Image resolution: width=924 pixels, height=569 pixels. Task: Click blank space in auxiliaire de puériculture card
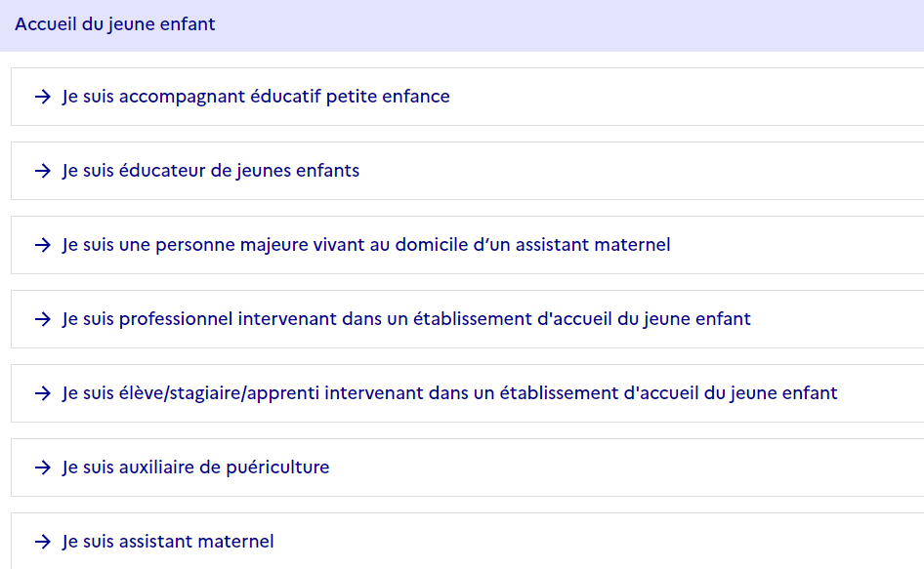[625, 467]
